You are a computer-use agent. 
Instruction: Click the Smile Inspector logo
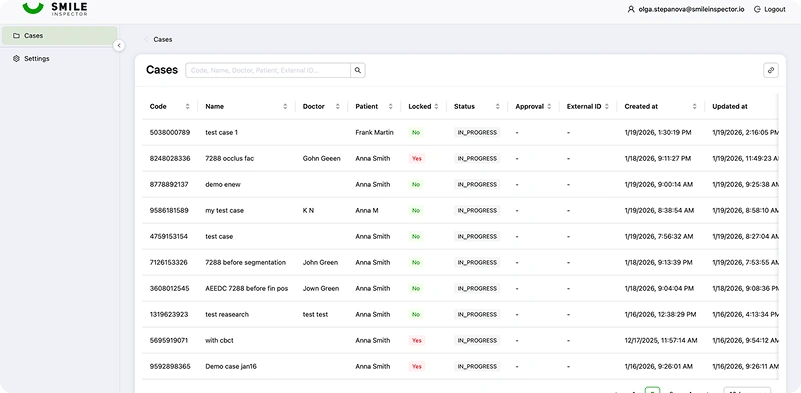point(55,8)
